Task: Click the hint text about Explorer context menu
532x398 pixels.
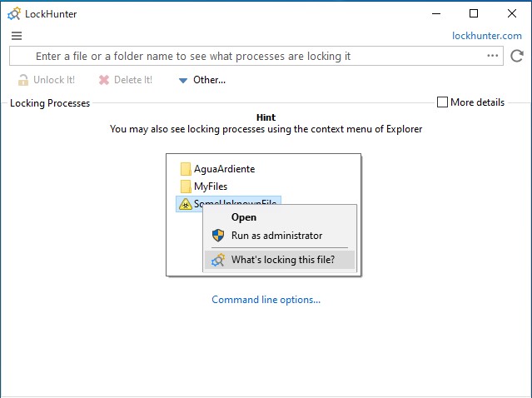Action: (266, 129)
